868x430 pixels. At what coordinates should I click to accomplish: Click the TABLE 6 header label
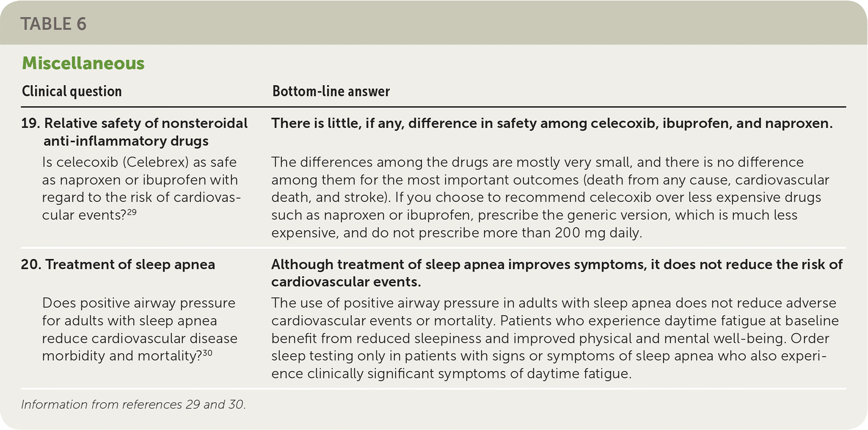[53, 24]
